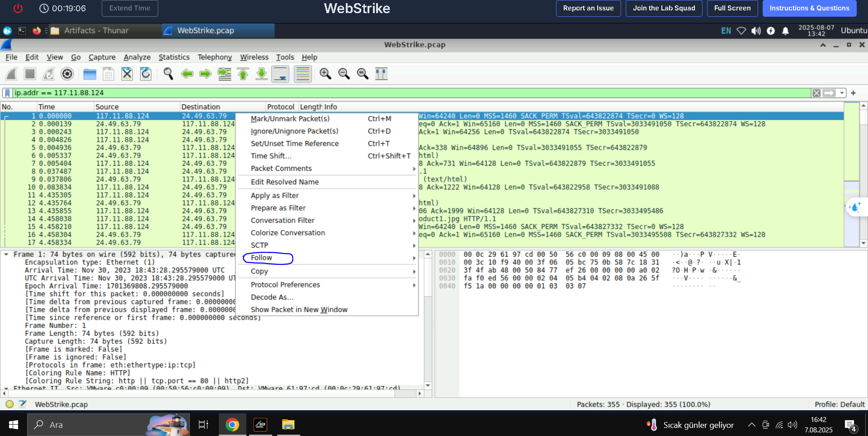The image size is (868, 436).
Task: Open Firefox from the Ubuntu panel
Action: pos(37,31)
